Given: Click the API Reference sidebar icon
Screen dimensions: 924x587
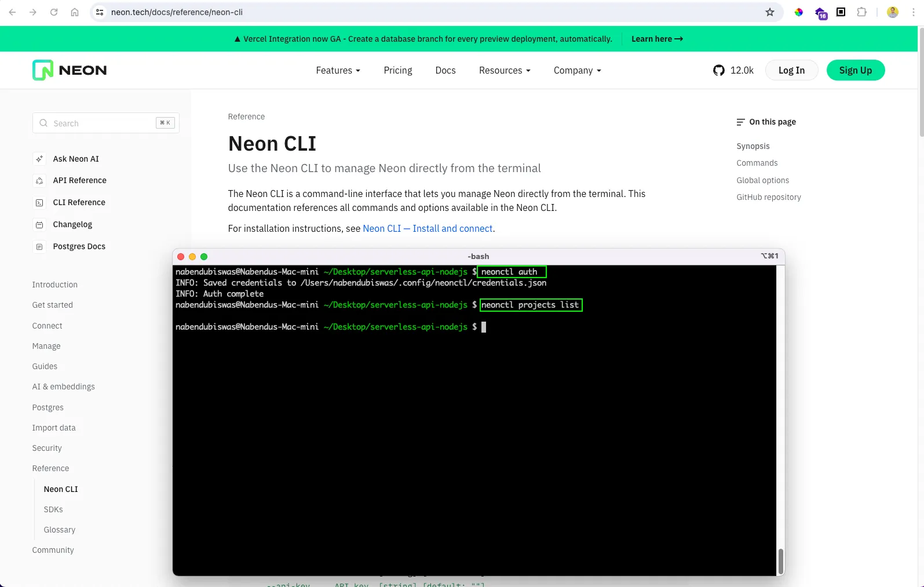Looking at the screenshot, I should 39,181.
